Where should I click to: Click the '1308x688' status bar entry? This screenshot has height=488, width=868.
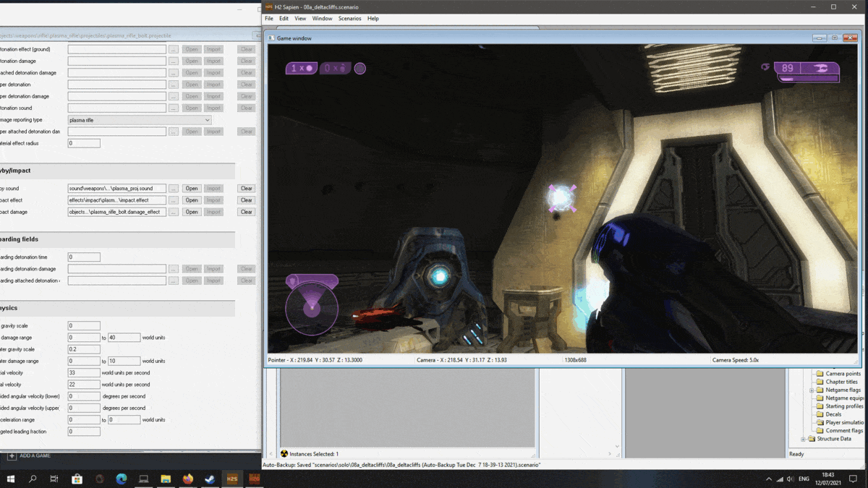[x=576, y=360]
